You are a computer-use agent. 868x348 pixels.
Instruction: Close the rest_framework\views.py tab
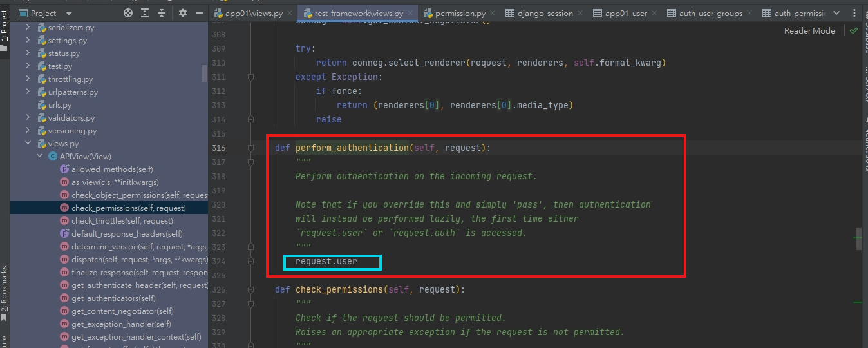(411, 13)
